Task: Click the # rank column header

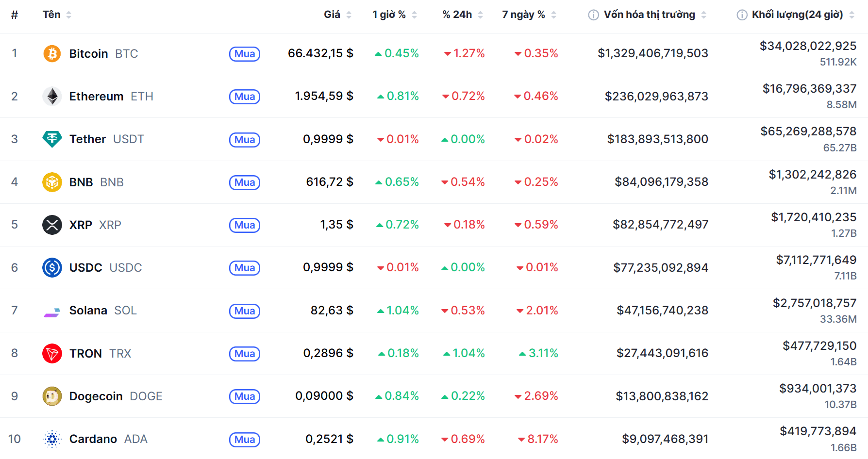Action: pos(15,15)
